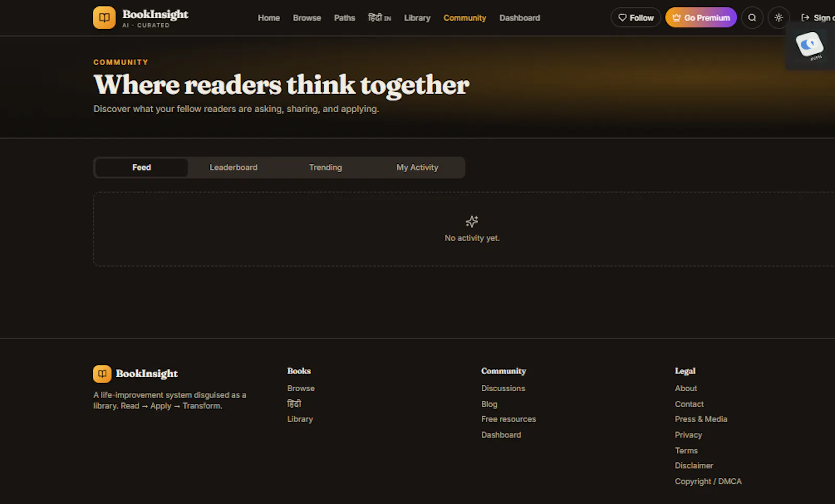Click the footer BookInsight book logo

(x=102, y=374)
